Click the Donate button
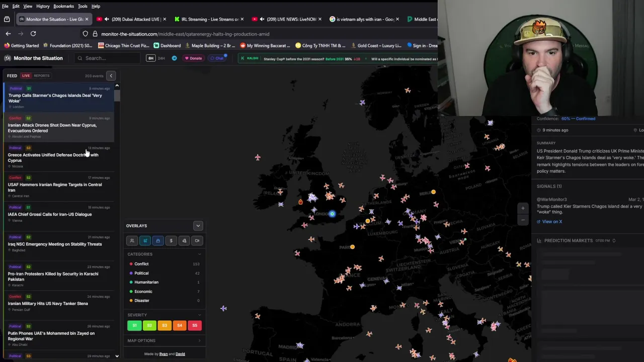644x362 pixels. 193,58
